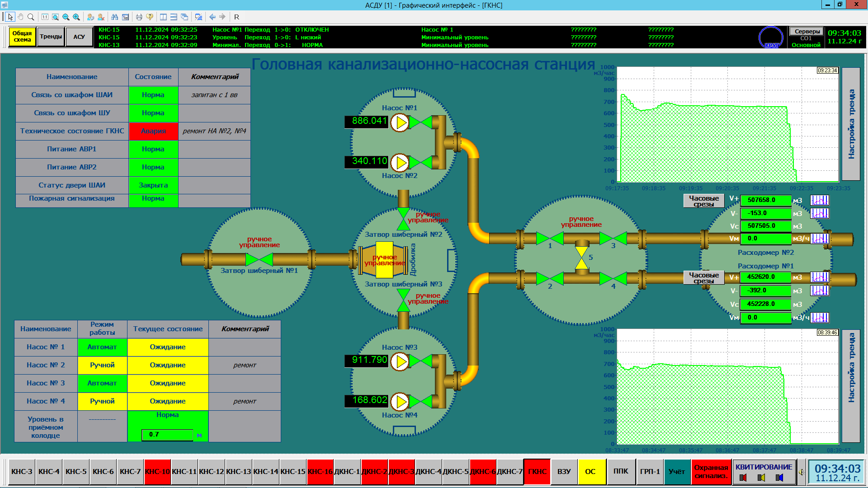Viewport: 868px width, 488px height.
Task: Click the go-to-number screen icon
Action: 125,17
